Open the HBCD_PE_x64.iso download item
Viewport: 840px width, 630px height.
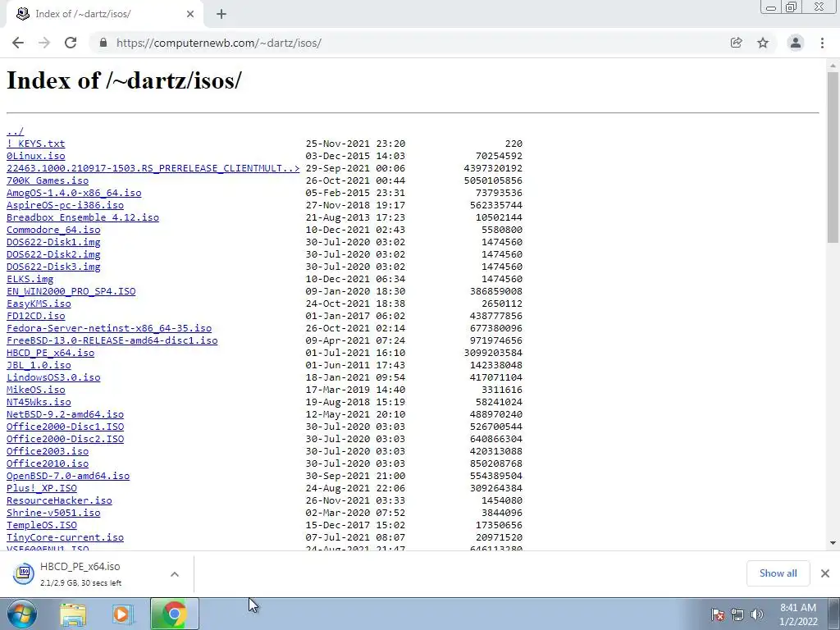pyautogui.click(x=80, y=573)
